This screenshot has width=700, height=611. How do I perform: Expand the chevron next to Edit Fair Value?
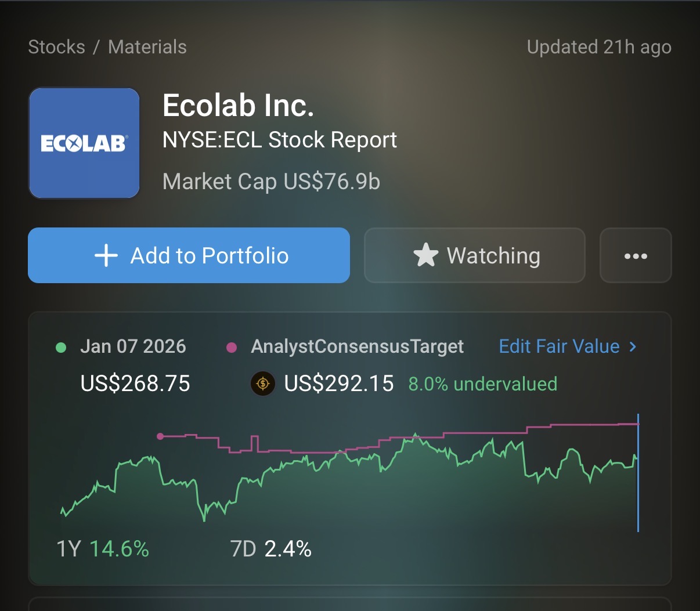pos(633,346)
